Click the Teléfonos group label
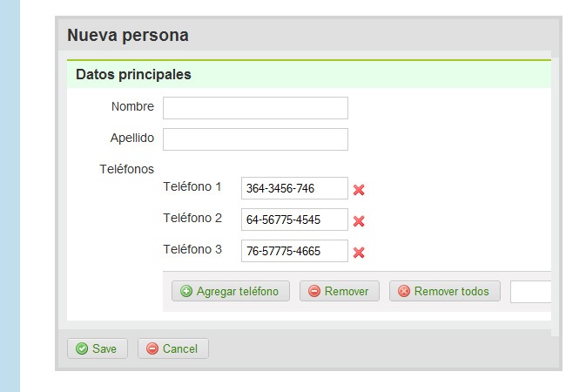 coord(127,168)
